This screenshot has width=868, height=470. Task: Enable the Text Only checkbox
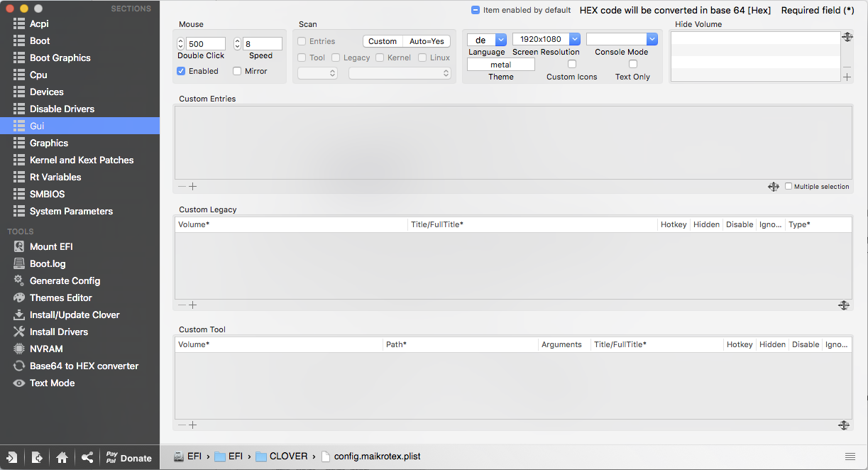633,64
